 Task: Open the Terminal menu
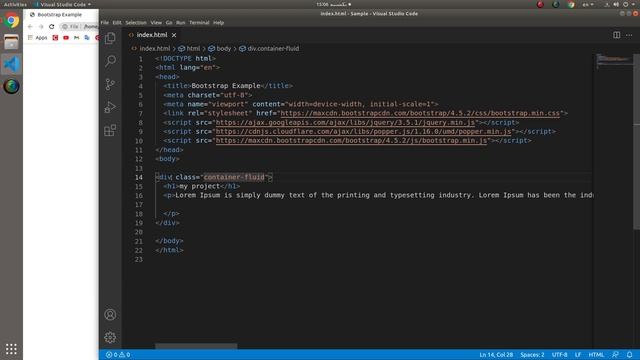point(199,22)
